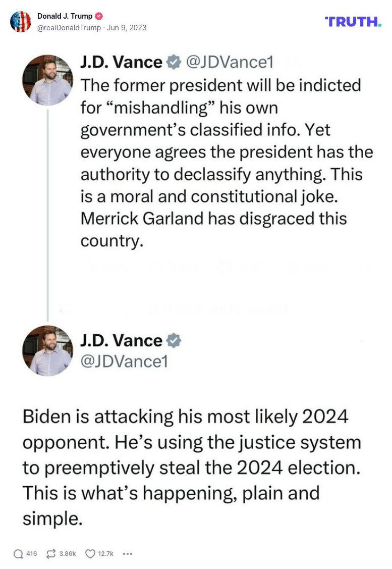Image resolution: width=392 pixels, height=569 pixels.
Task: Click the verified badge in the lower J.D. Vance tweet
Action: [174, 340]
